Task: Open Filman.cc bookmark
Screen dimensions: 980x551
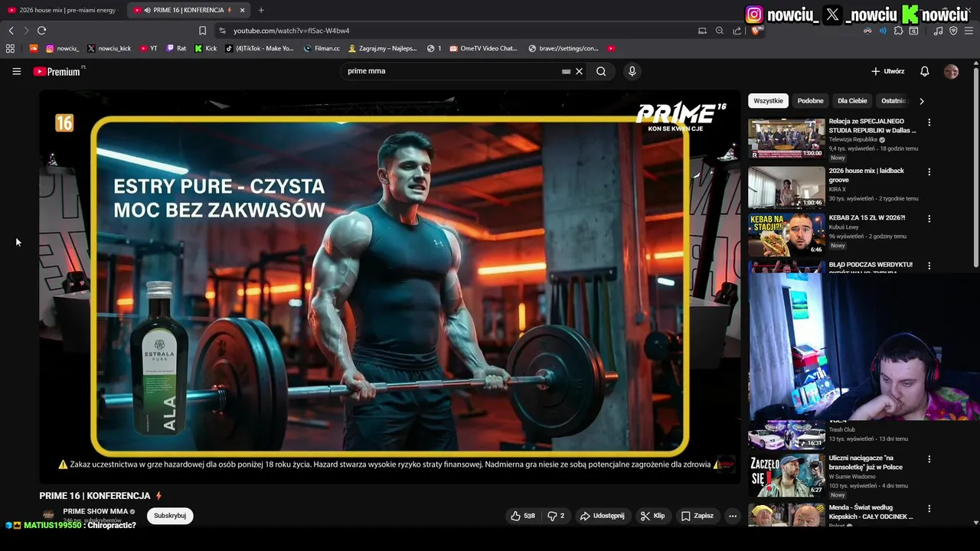Action: [322, 48]
